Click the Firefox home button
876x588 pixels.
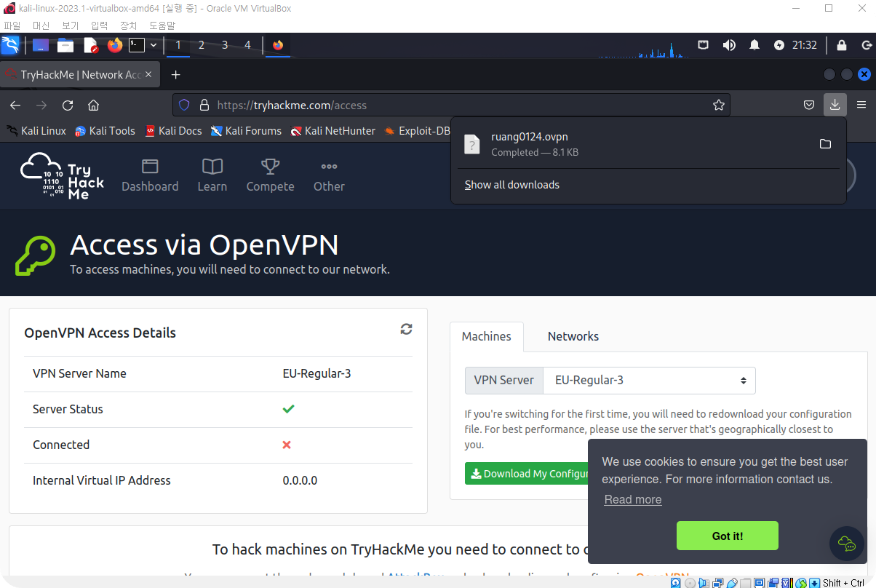pos(93,105)
